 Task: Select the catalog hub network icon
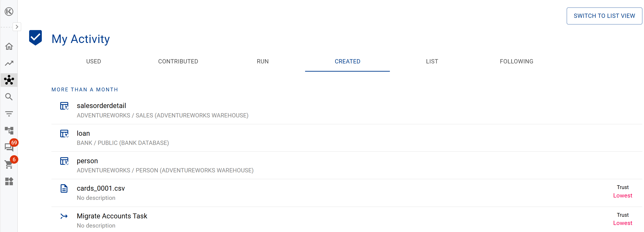[x=9, y=80]
